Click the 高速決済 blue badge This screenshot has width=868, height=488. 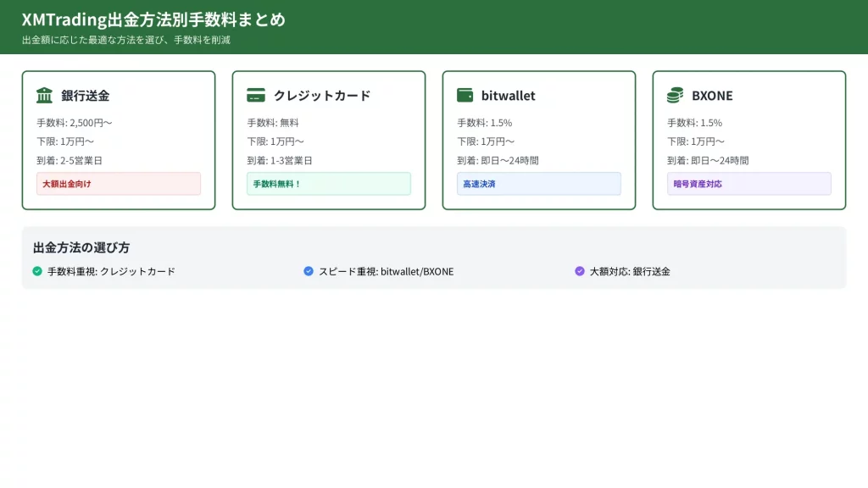click(539, 184)
